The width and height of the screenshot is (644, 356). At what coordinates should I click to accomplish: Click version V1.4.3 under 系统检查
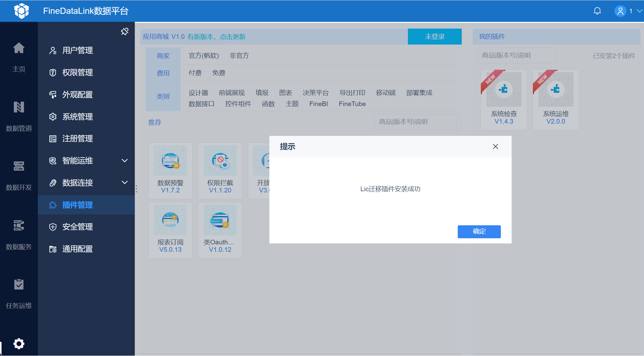504,122
